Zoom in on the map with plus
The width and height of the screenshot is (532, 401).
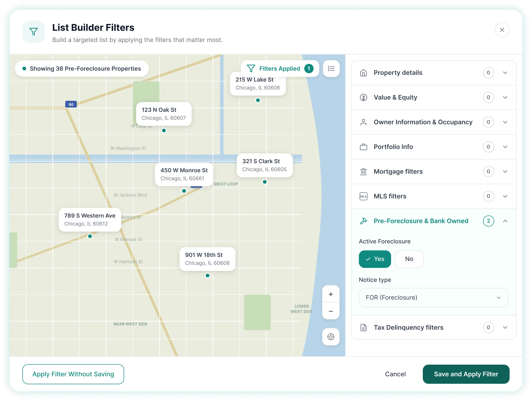[x=331, y=294]
